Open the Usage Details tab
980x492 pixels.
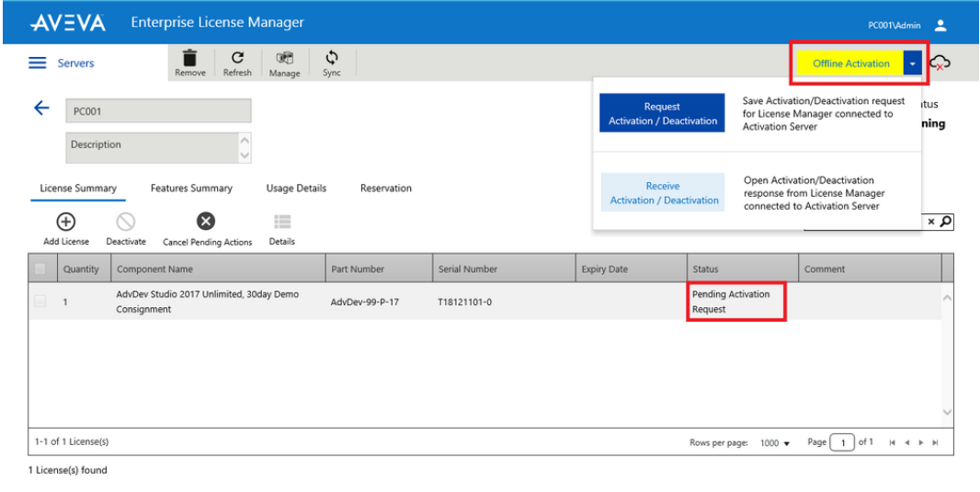(296, 189)
